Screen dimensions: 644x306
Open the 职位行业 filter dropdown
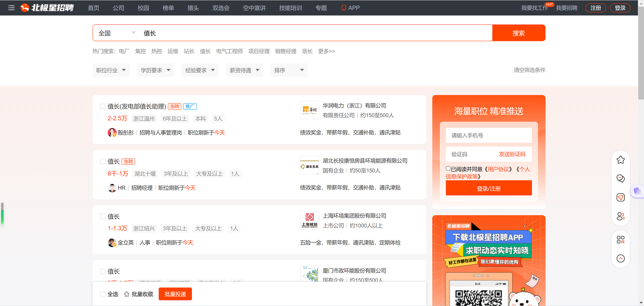click(x=111, y=70)
